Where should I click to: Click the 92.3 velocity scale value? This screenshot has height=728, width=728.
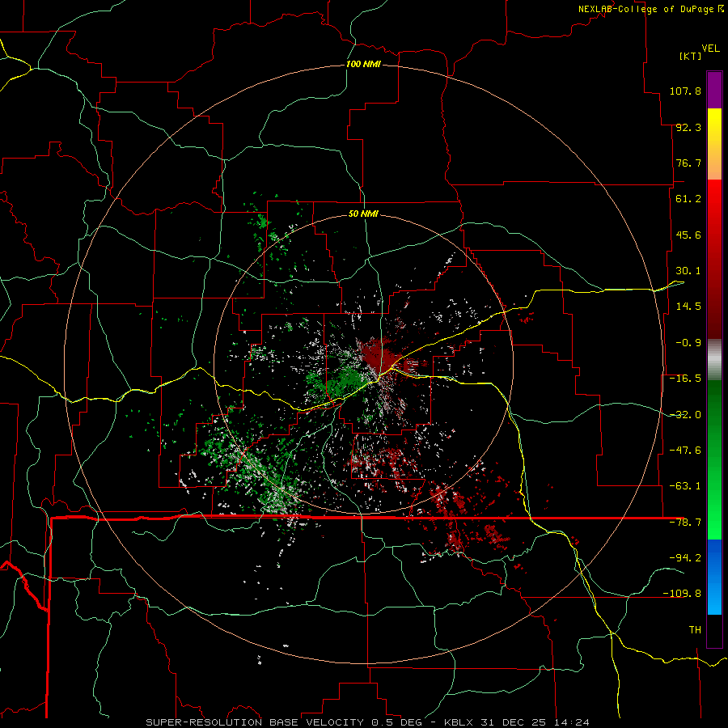688,127
